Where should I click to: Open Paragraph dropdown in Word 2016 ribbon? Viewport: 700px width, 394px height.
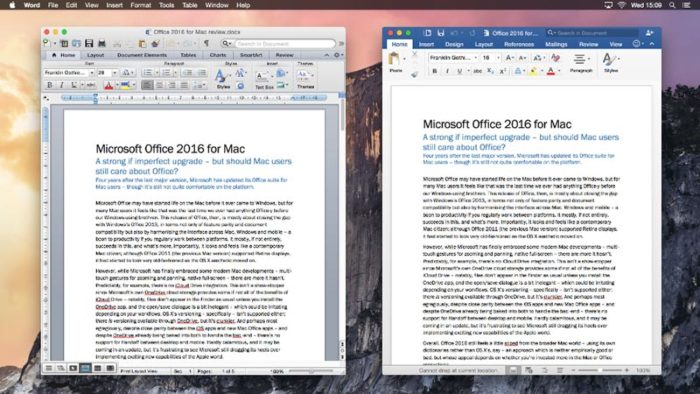click(x=581, y=62)
